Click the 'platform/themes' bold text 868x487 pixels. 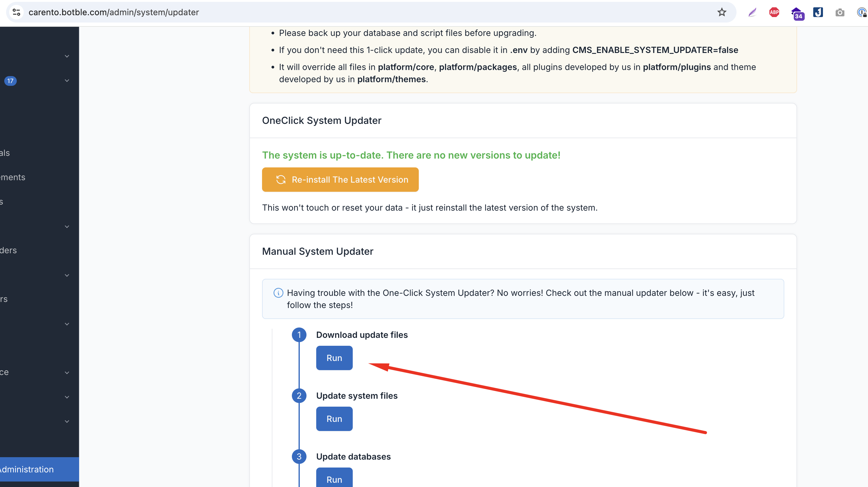tap(391, 79)
